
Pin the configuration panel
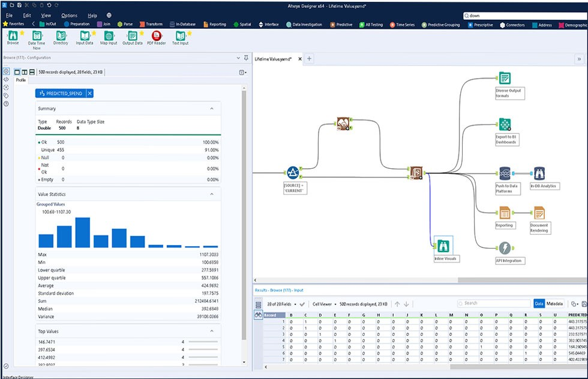[246, 58]
